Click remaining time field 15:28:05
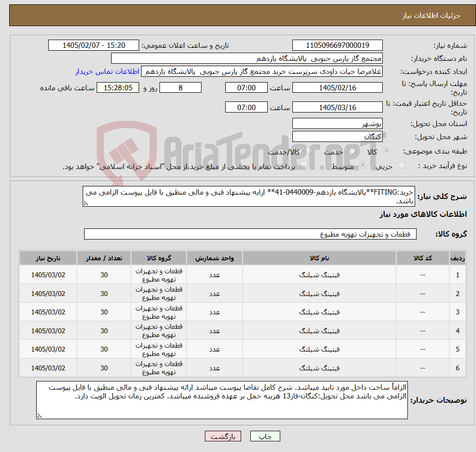Viewport: 476px width, 452px height. [x=118, y=88]
